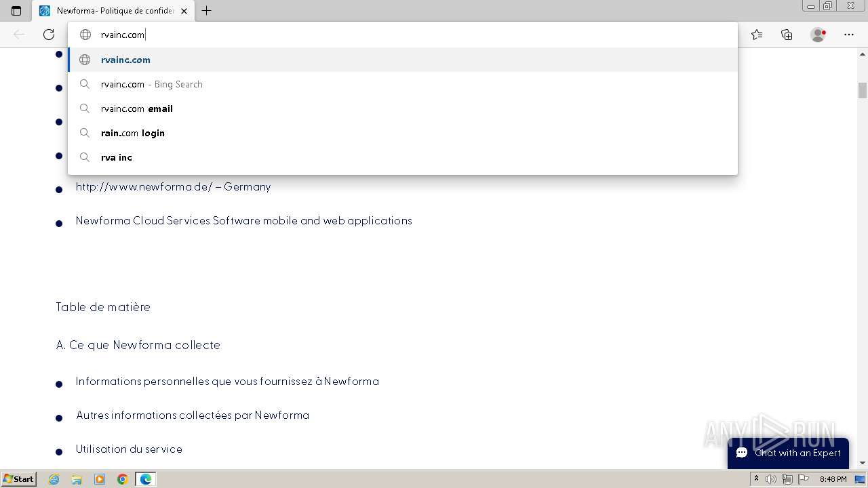Screen dimensions: 868x488
Task: Click the browser Refresh icon
Action: 49,35
